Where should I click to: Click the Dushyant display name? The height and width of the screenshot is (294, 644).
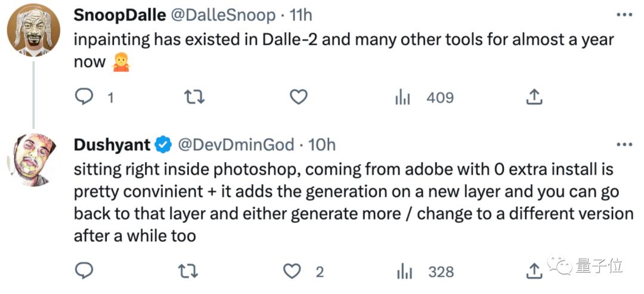[x=112, y=144]
